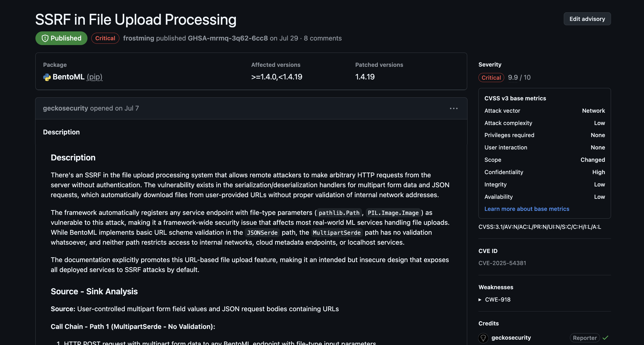Click the green checkmark beside Reporter
The height and width of the screenshot is (345, 644).
point(606,338)
